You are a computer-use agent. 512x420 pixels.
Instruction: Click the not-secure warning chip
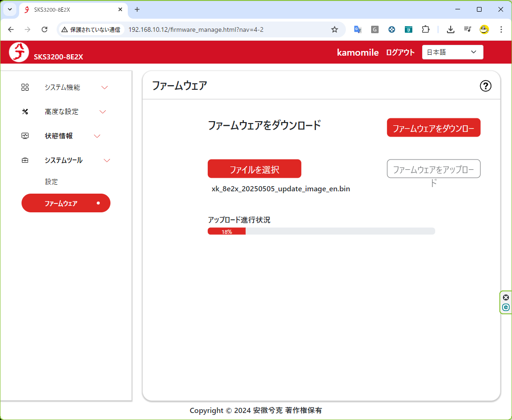click(x=91, y=29)
